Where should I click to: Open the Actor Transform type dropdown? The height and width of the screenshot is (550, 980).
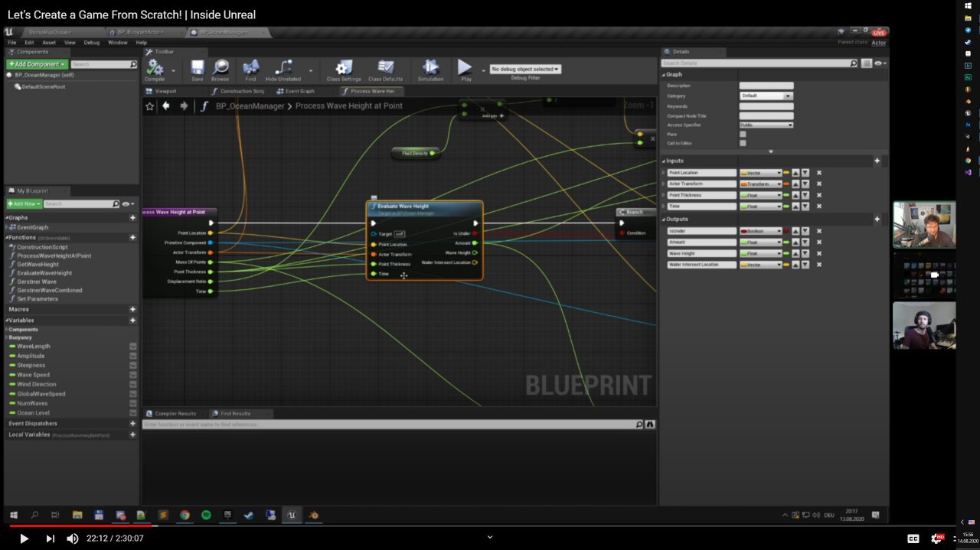pyautogui.click(x=760, y=184)
